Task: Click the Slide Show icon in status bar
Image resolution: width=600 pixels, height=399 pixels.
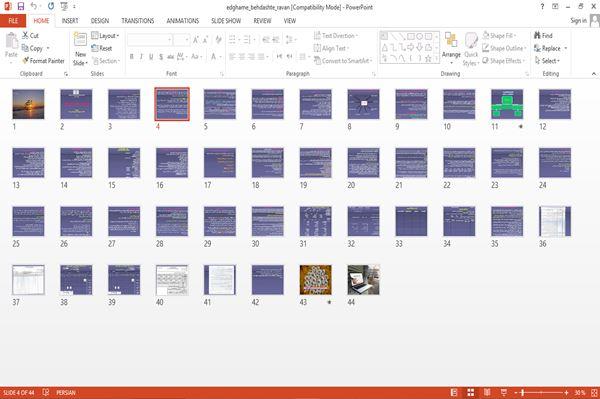Action: [x=504, y=392]
